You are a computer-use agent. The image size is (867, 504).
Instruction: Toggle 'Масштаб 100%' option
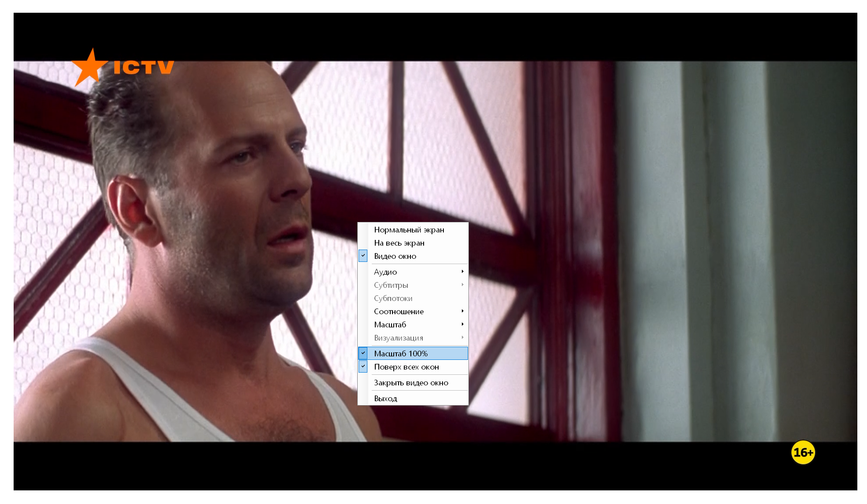401,354
